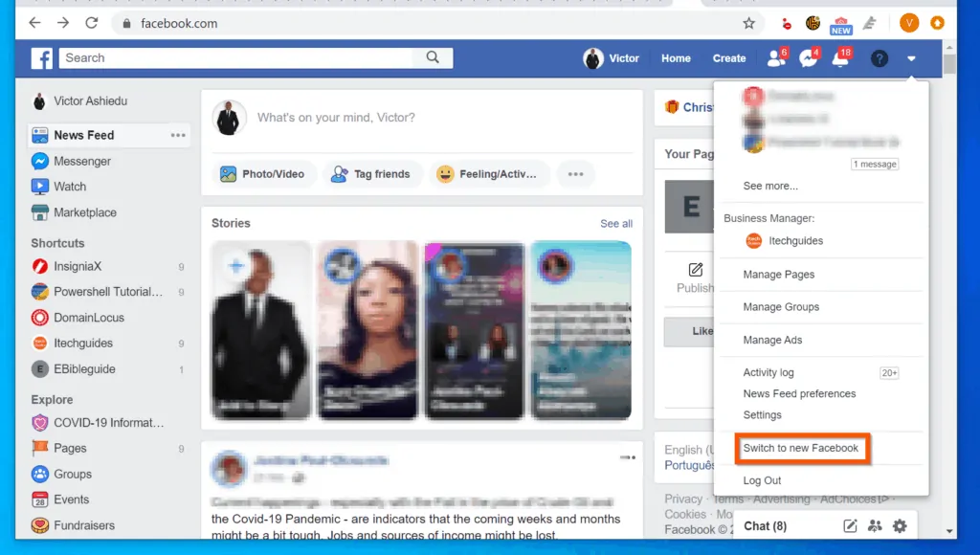The image size is (980, 555).
Task: Compose a new chat message
Action: tap(851, 526)
